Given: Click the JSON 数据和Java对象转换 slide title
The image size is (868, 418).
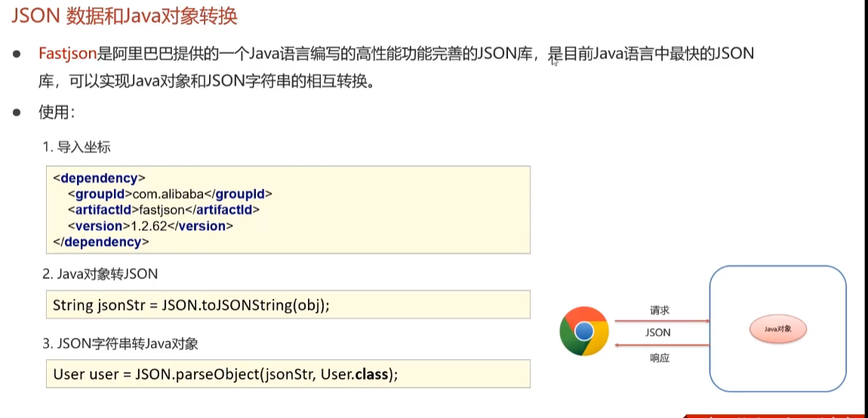Looking at the screenshot, I should (x=124, y=16).
